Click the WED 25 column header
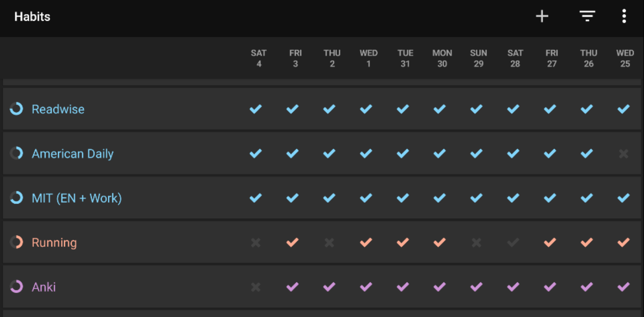 click(625, 58)
